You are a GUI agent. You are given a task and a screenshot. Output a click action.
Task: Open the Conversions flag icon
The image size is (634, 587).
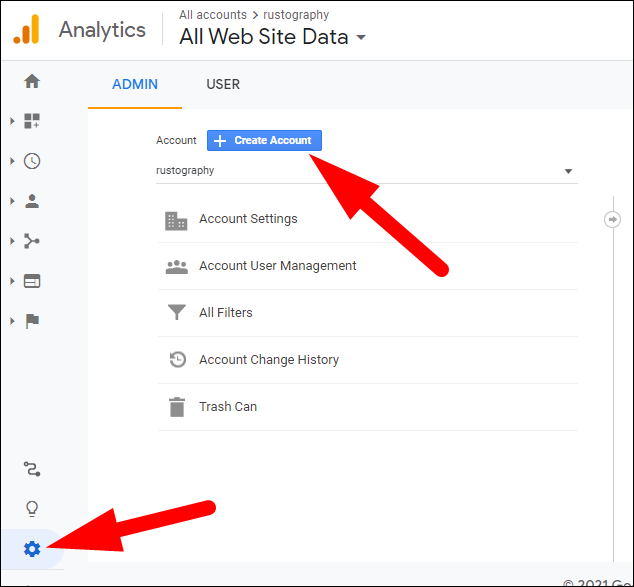point(32,321)
